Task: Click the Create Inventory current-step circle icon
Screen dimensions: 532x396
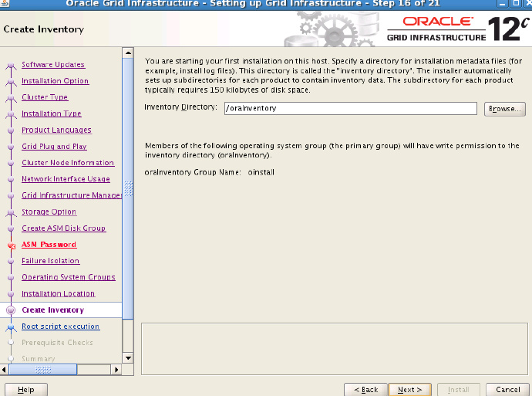Action: [11, 310]
